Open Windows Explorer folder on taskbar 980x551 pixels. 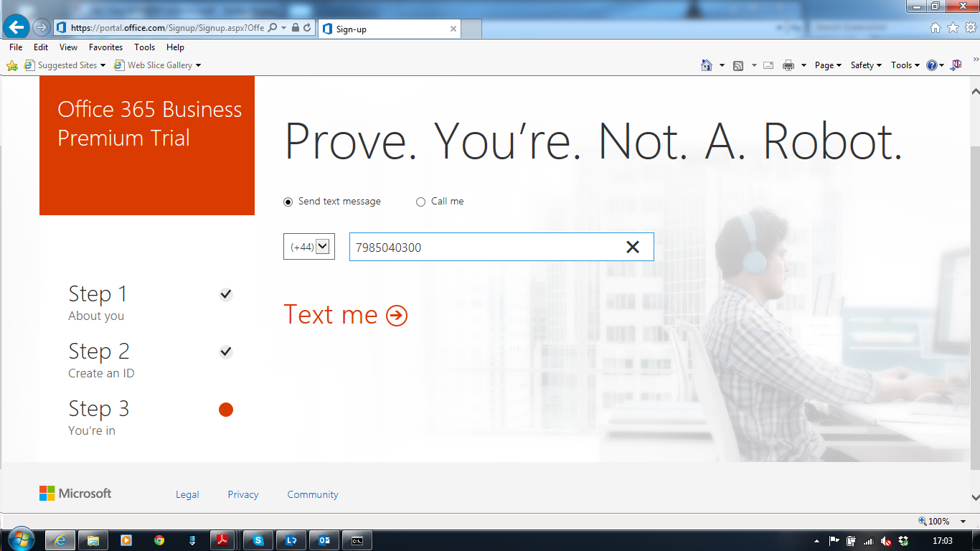pos(93,540)
